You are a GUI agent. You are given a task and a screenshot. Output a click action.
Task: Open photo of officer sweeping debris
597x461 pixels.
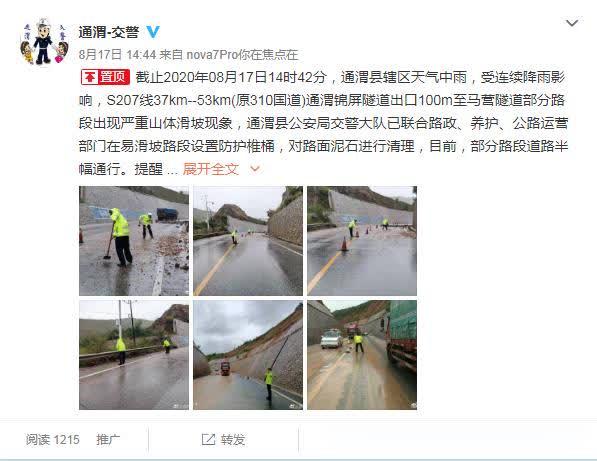[x=134, y=241]
